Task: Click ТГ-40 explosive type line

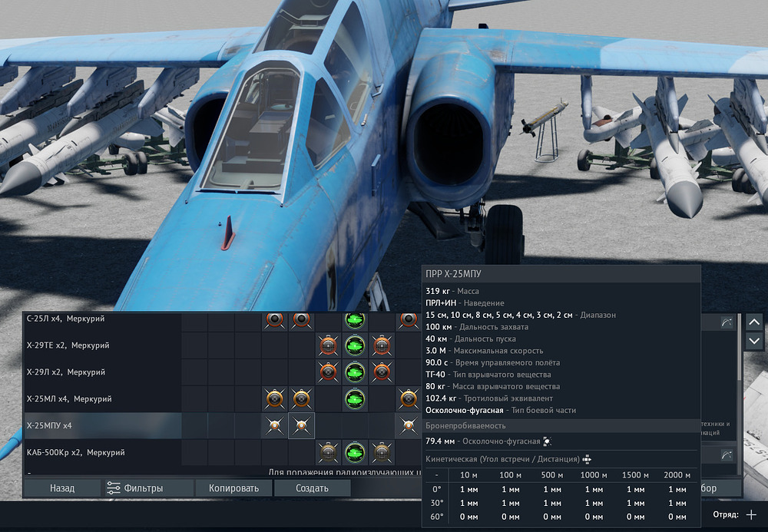Action: pos(488,375)
